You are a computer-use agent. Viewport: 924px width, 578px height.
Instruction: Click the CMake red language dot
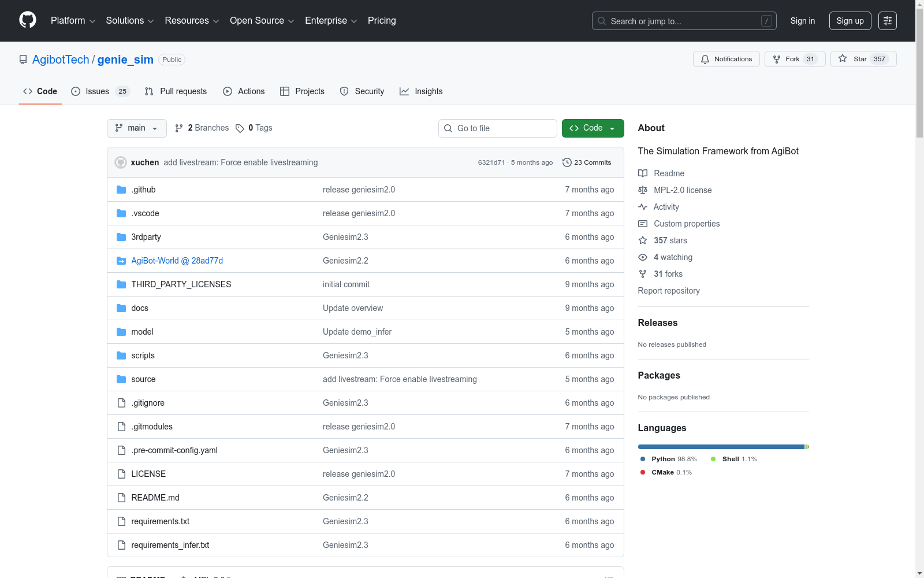(x=643, y=472)
